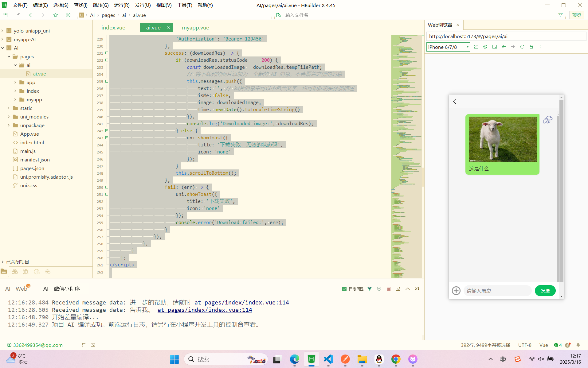Show the QR code for preview
The width and height of the screenshot is (588, 368).
point(540,47)
